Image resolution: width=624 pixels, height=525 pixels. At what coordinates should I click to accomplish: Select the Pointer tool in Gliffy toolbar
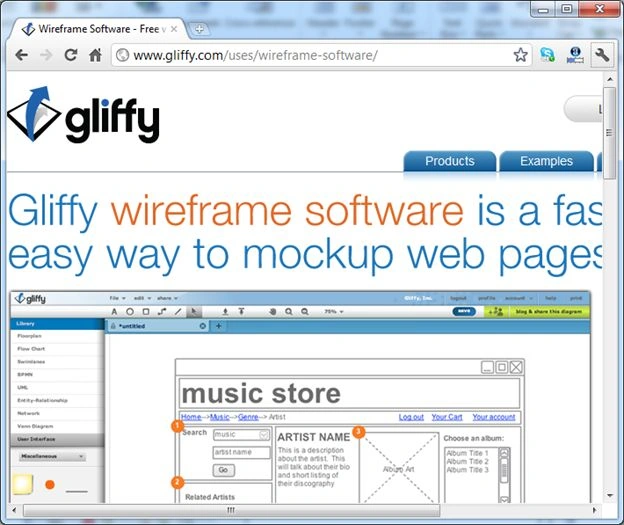tap(194, 312)
